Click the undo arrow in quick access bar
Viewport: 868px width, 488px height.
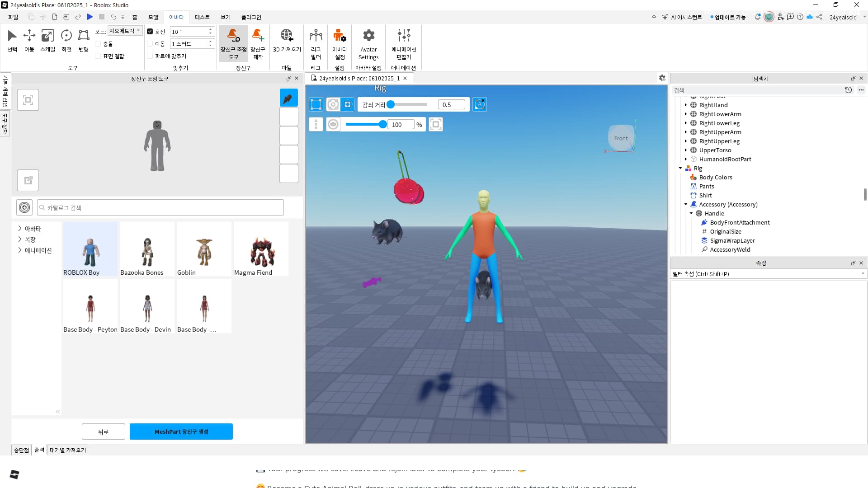coord(113,17)
